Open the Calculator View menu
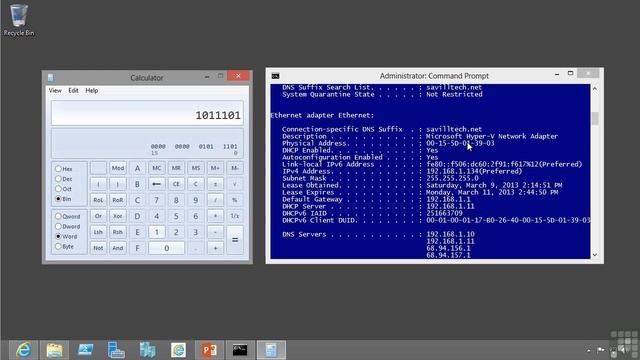The height and width of the screenshot is (360, 640). coord(55,91)
